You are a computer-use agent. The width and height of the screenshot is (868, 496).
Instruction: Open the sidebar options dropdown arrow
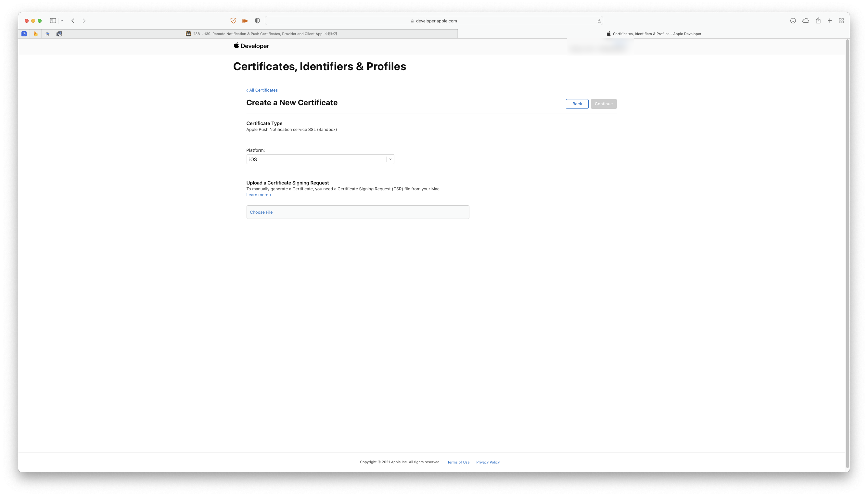pyautogui.click(x=62, y=21)
